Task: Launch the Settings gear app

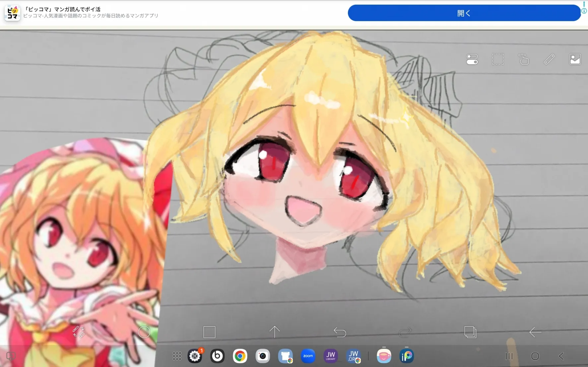Action: 195,356
